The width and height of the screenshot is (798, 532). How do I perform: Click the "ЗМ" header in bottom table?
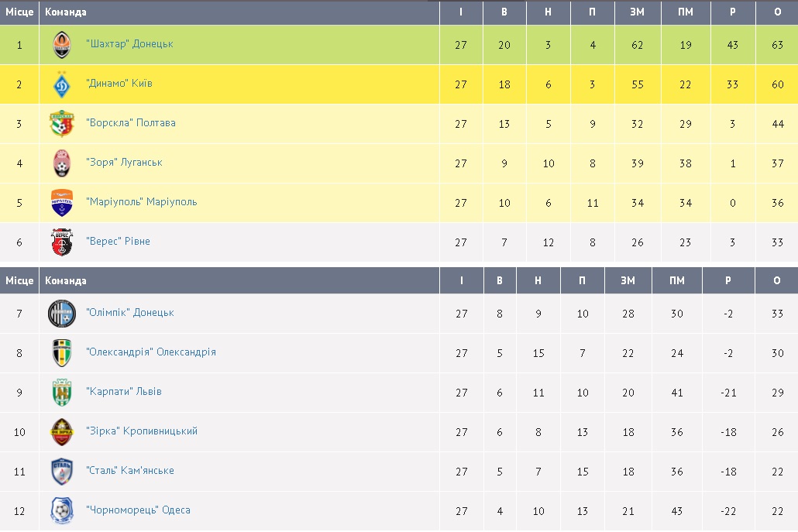(x=628, y=281)
